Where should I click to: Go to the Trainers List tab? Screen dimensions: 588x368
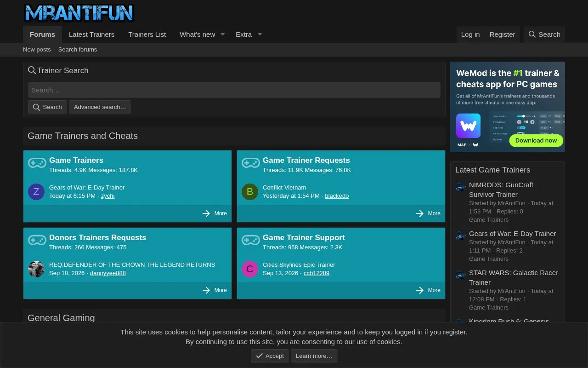point(147,34)
